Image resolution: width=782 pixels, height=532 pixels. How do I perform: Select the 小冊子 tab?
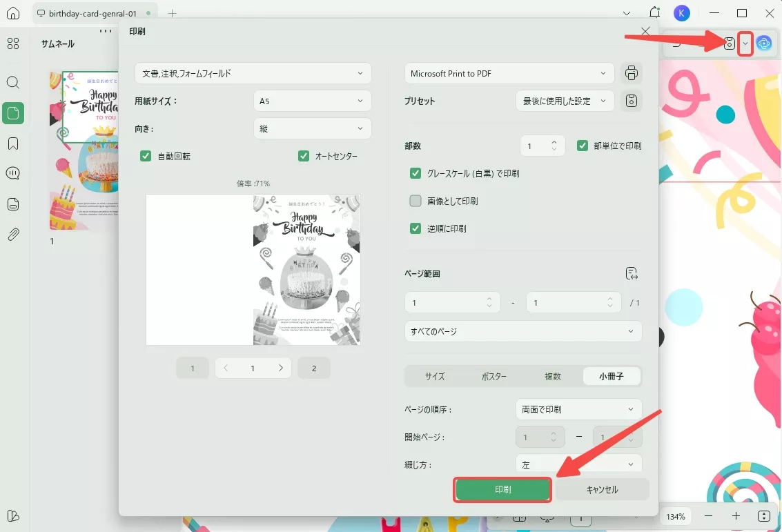point(612,376)
